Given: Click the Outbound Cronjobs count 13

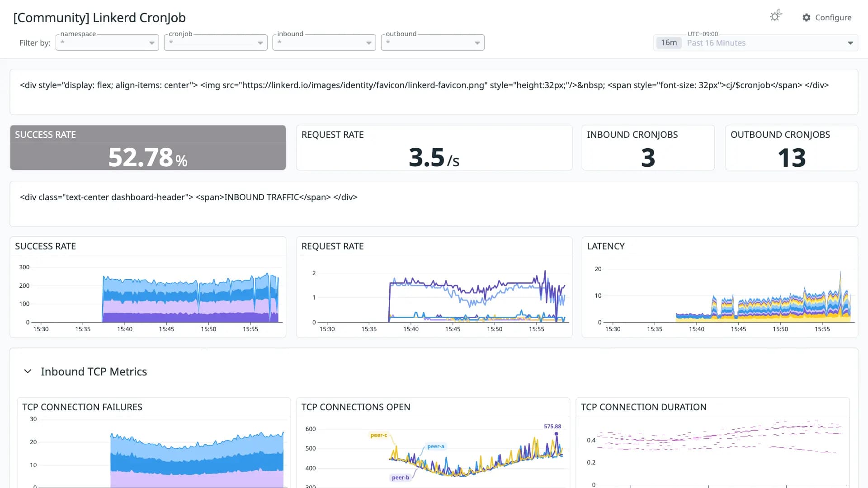Looking at the screenshot, I should tap(792, 158).
